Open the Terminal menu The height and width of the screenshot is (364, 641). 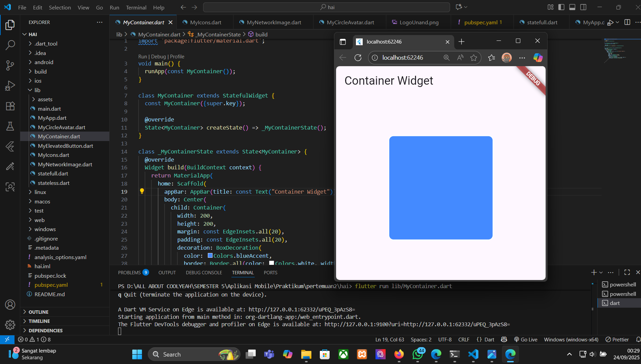[x=136, y=7]
